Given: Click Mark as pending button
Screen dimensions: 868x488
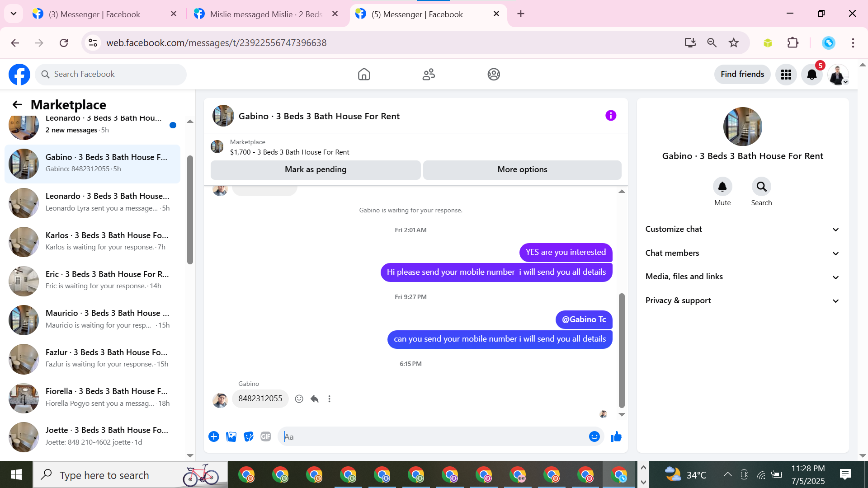Looking at the screenshot, I should pyautogui.click(x=315, y=169).
